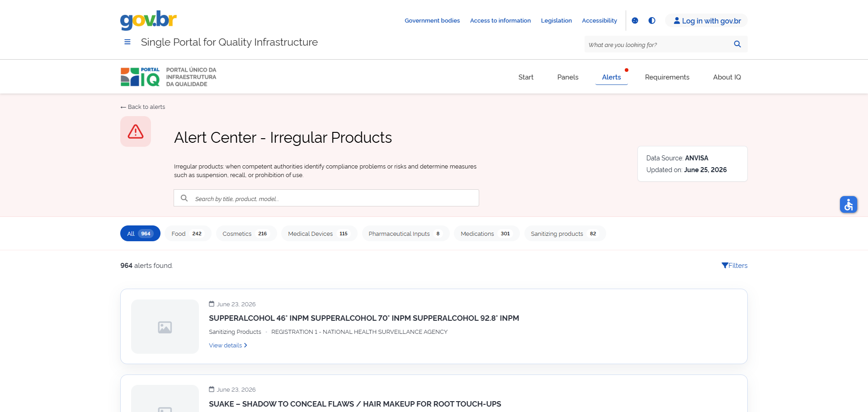Image resolution: width=868 pixels, height=412 pixels.
Task: Open SUPPERALCOHOL alert image placeholder
Action: (165, 327)
